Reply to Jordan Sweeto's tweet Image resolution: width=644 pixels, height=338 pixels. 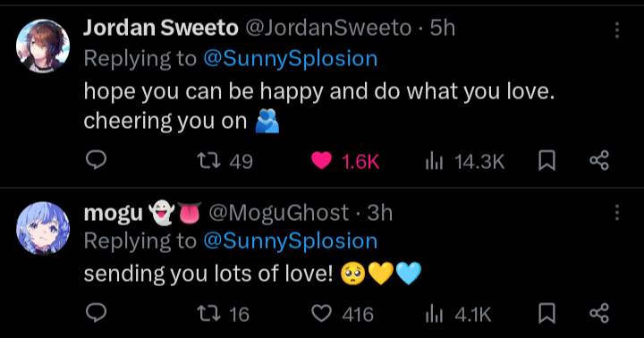(96, 160)
